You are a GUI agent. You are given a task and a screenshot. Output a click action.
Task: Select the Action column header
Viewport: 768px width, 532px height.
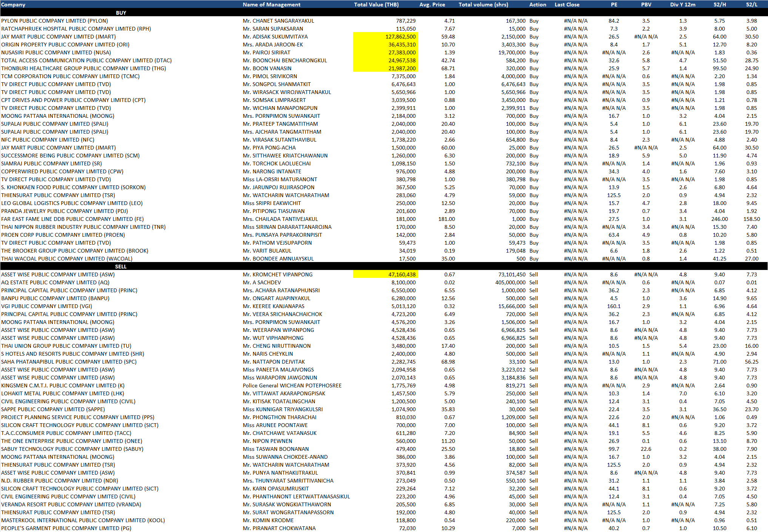pos(538,5)
